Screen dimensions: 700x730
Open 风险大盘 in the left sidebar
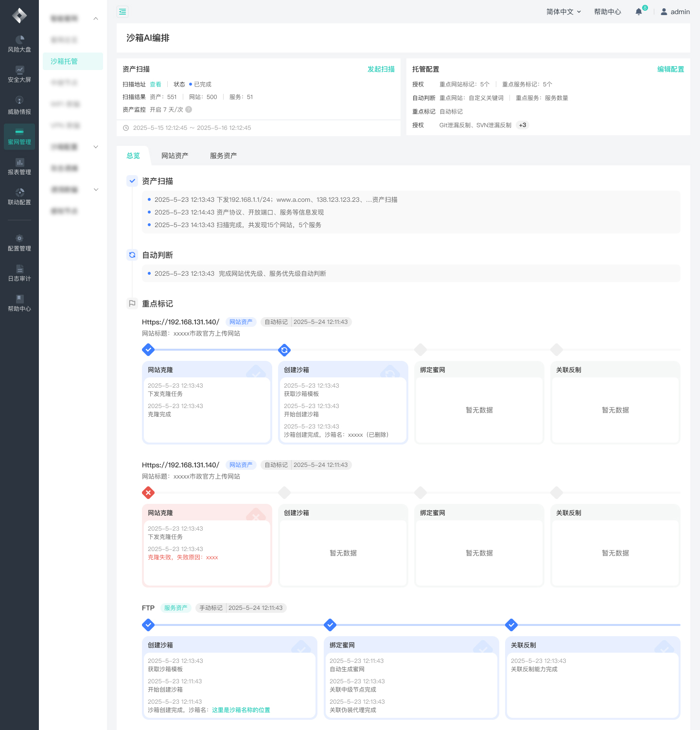pos(19,44)
